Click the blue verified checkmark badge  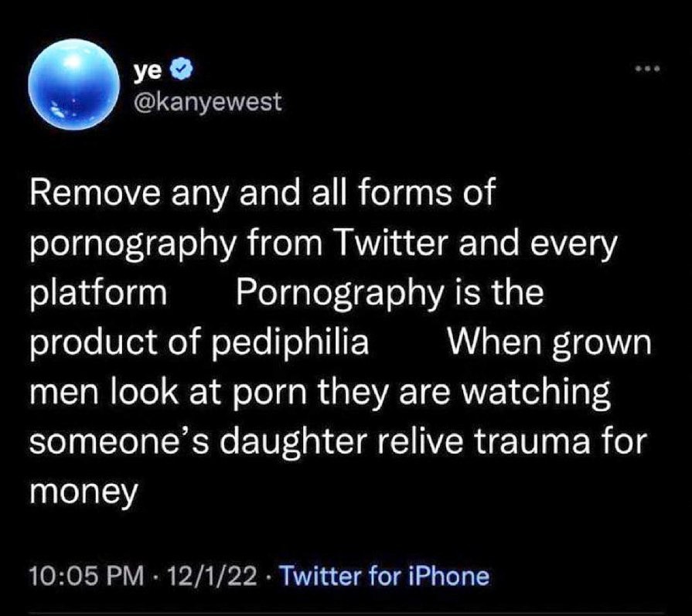(x=182, y=70)
